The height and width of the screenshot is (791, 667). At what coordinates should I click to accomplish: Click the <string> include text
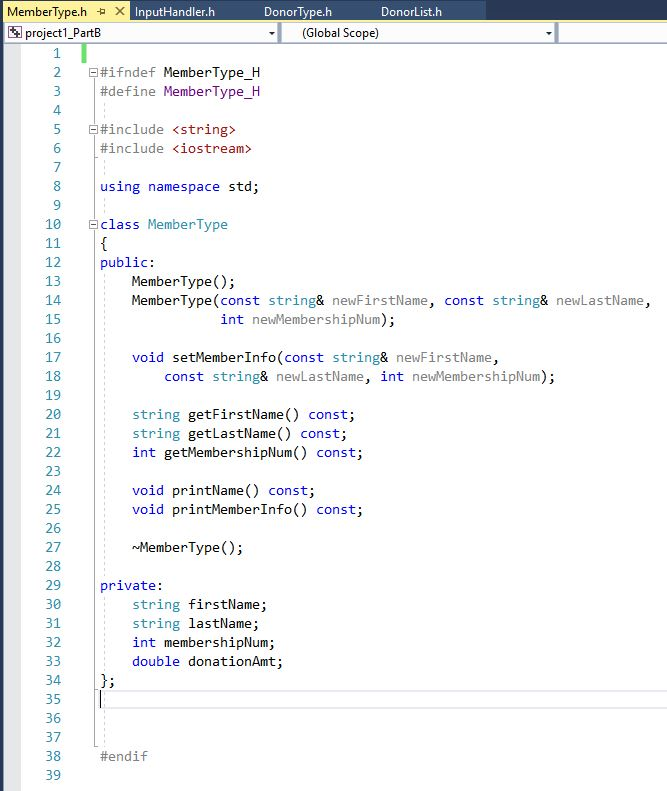(x=204, y=130)
